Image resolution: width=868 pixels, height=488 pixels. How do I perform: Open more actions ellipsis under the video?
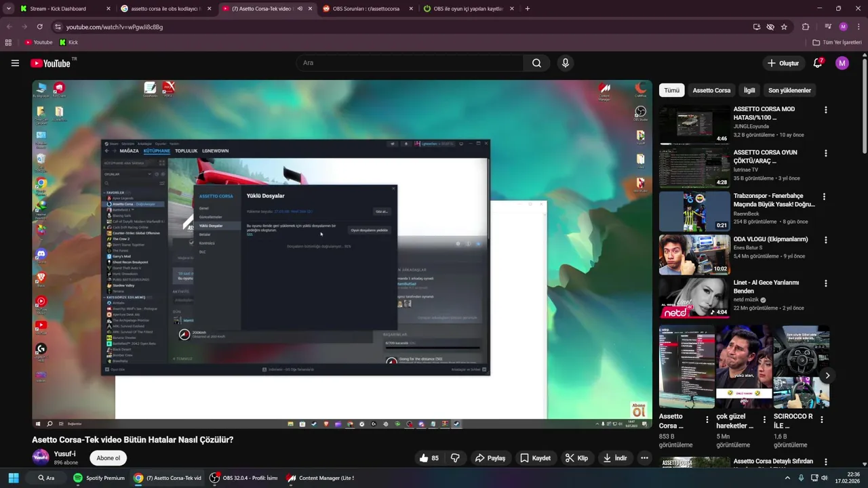click(644, 458)
